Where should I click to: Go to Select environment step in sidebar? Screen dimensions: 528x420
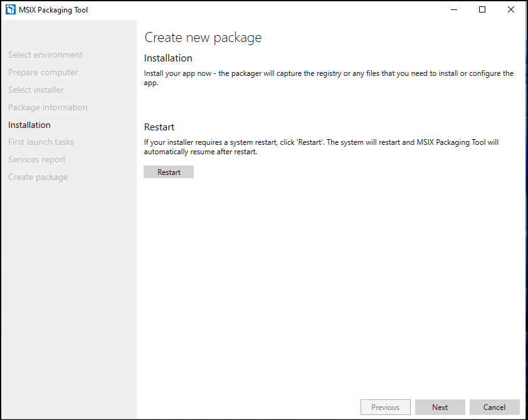(x=45, y=55)
